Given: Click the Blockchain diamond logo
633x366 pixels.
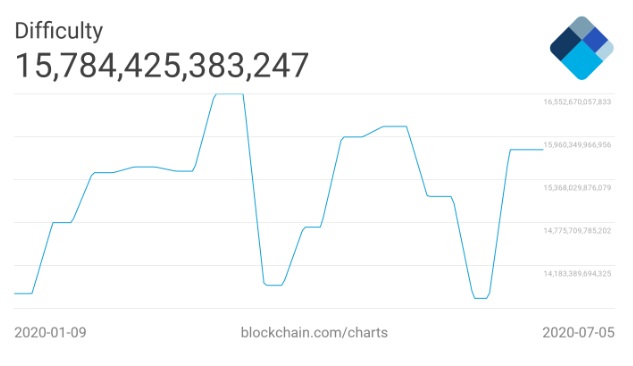Looking at the screenshot, I should coord(582,48).
